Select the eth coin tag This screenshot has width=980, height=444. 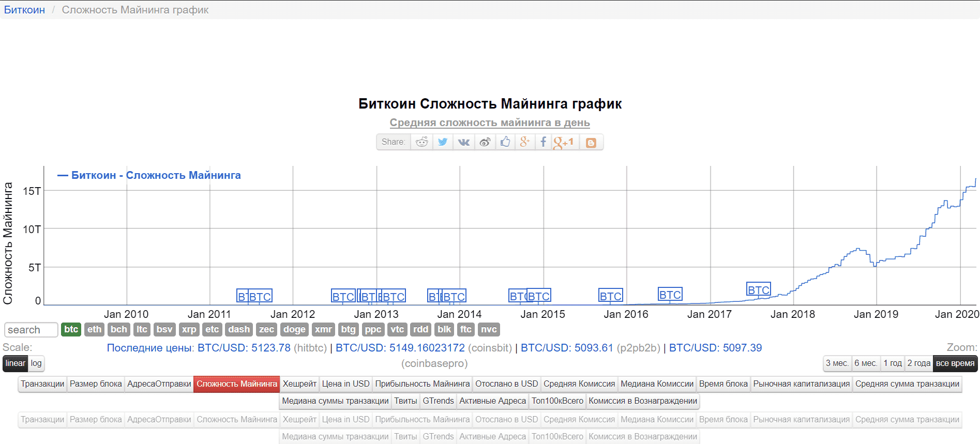(94, 329)
